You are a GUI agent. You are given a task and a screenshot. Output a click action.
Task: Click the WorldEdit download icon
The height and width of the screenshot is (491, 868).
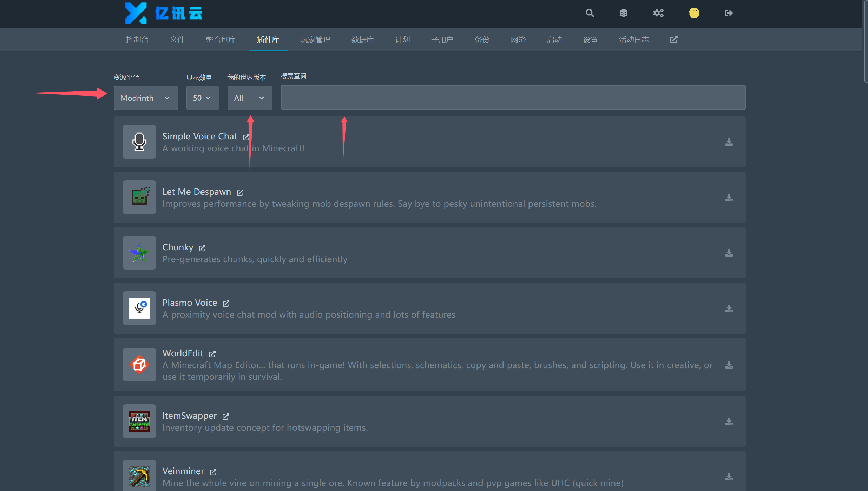click(x=729, y=365)
